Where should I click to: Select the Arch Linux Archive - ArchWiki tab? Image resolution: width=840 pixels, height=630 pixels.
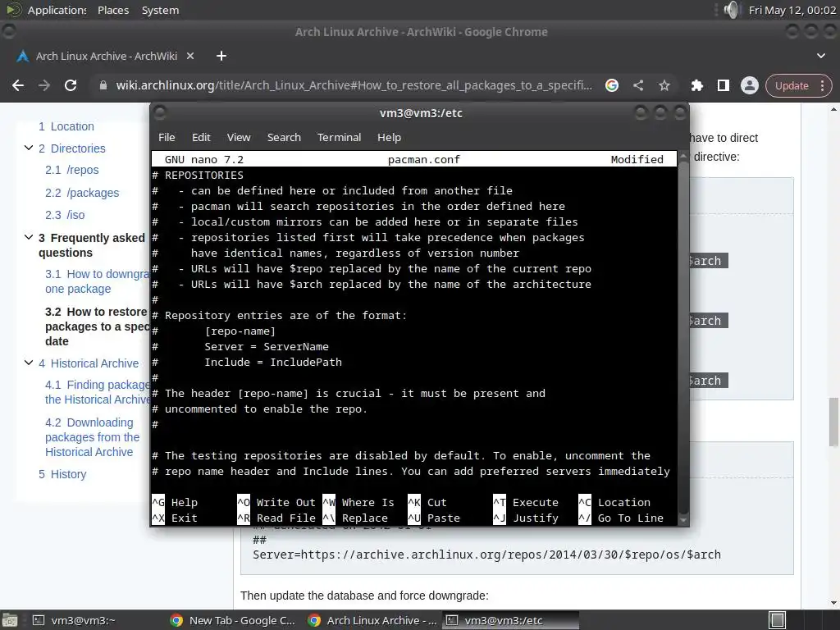(106, 56)
